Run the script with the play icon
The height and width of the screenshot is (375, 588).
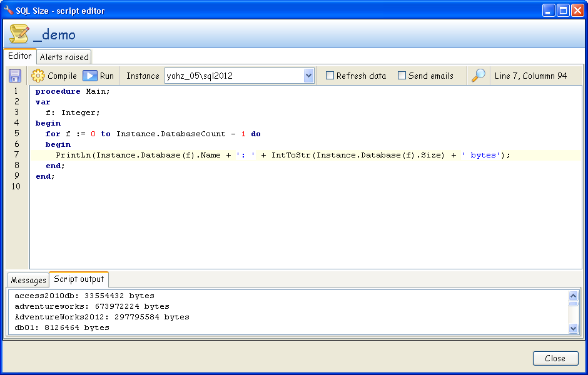[90, 76]
